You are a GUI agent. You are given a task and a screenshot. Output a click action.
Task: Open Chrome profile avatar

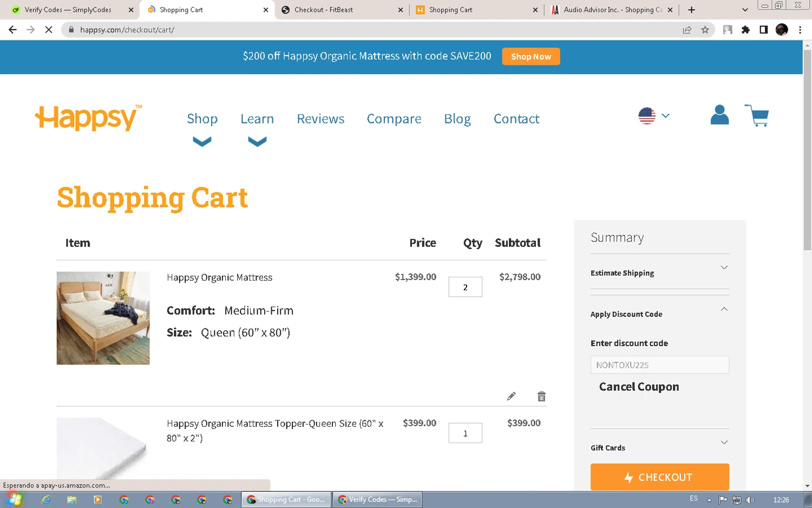pyautogui.click(x=782, y=30)
